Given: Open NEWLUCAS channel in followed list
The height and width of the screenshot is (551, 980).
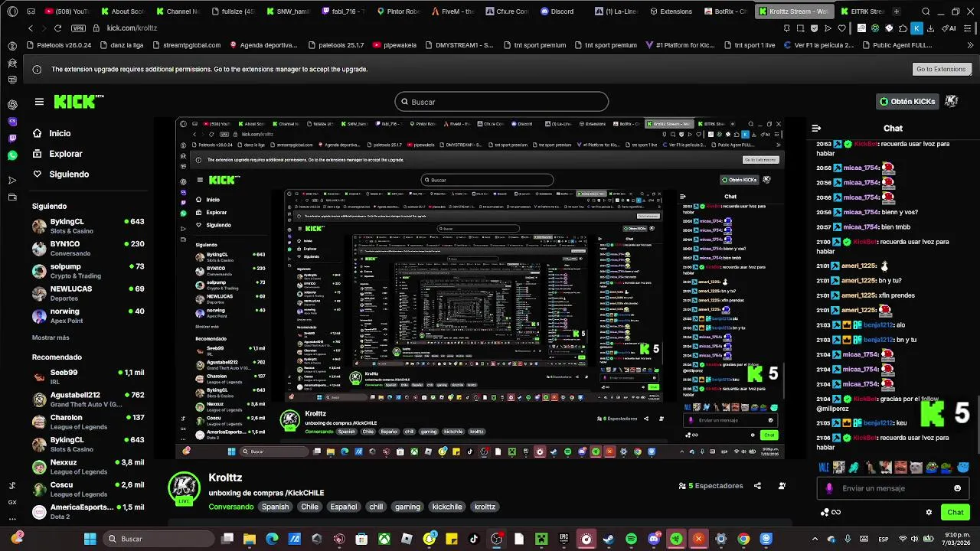Looking at the screenshot, I should point(88,293).
